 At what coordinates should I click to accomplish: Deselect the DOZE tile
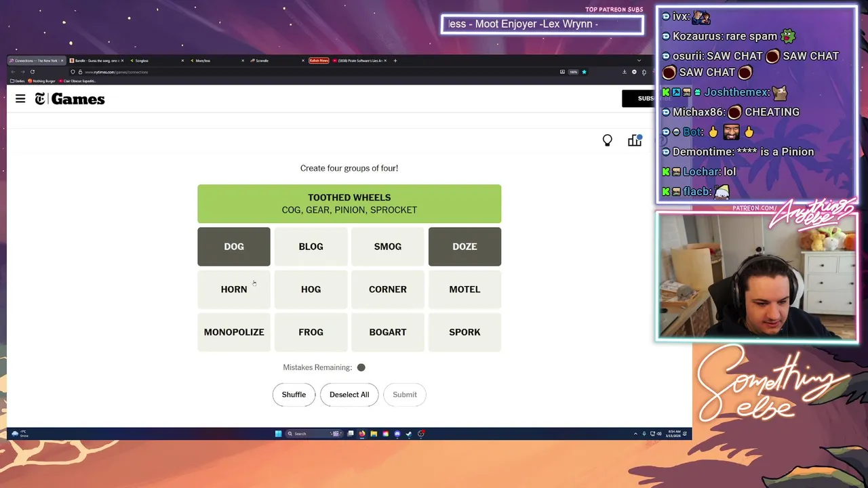pyautogui.click(x=465, y=247)
